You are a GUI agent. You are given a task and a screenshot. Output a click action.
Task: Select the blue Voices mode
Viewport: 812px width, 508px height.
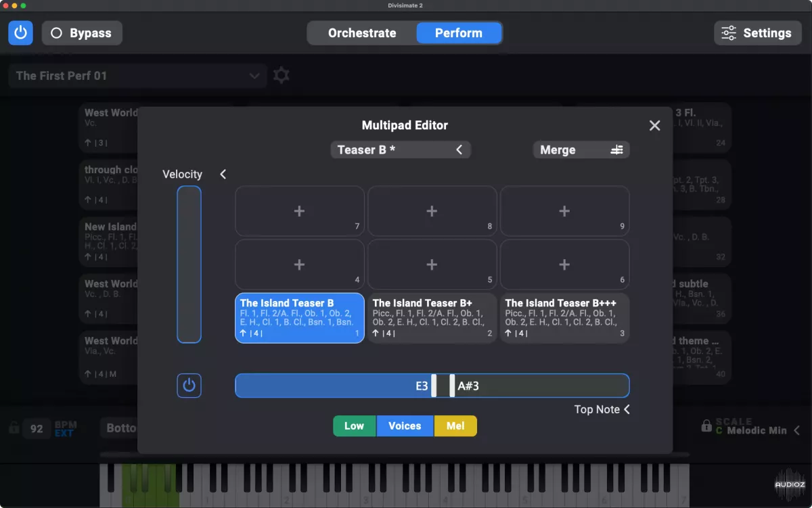tap(405, 426)
